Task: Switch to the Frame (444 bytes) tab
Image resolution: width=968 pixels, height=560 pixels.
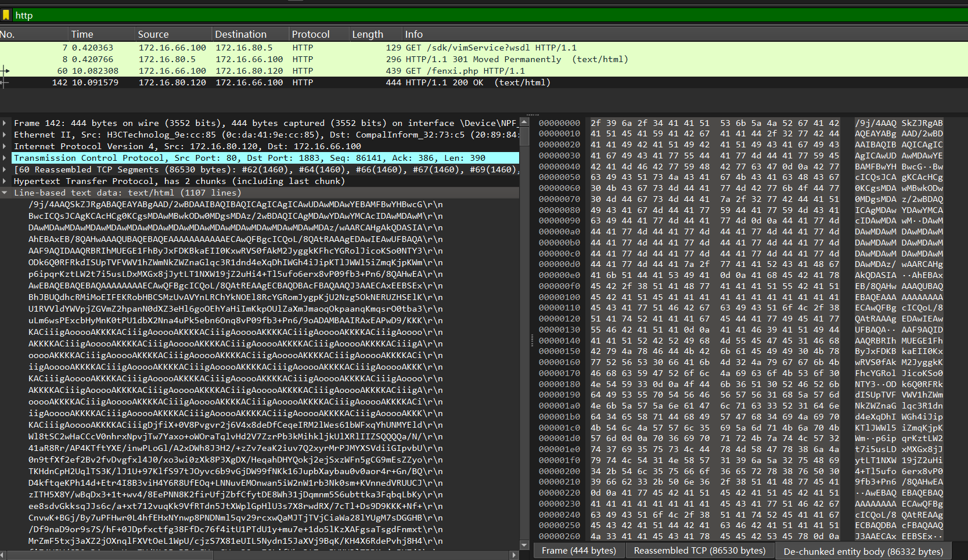Action: (x=578, y=551)
